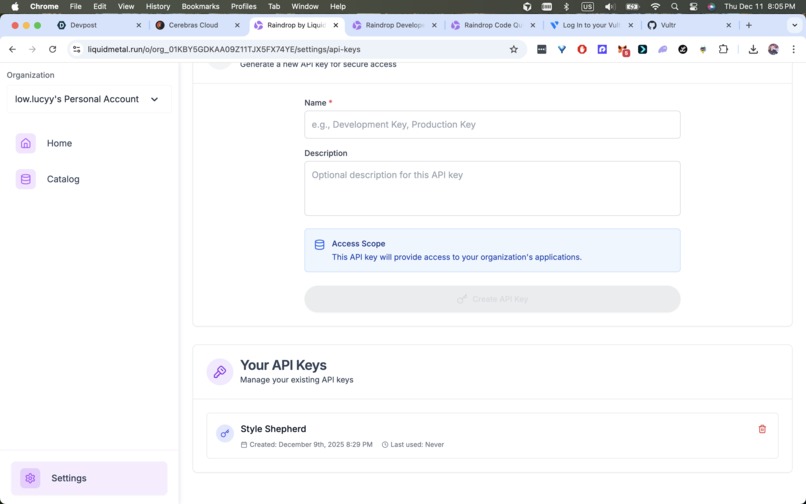The image size is (806, 504).
Task: Click the Settings gear icon
Action: tap(30, 478)
